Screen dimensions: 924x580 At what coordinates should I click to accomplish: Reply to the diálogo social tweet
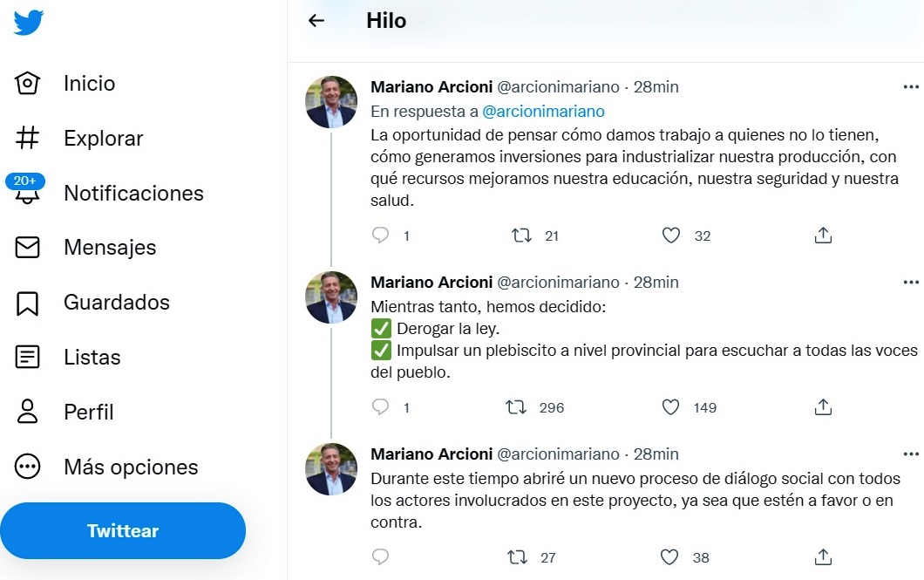(x=380, y=557)
